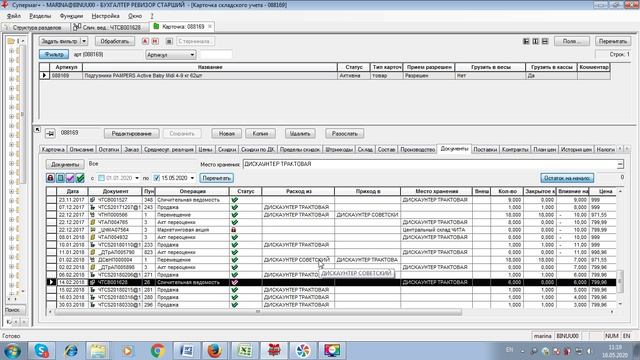Click the red H icon in the toolbar
Image resolution: width=640 pixels, height=360 pixels.
coord(155,41)
